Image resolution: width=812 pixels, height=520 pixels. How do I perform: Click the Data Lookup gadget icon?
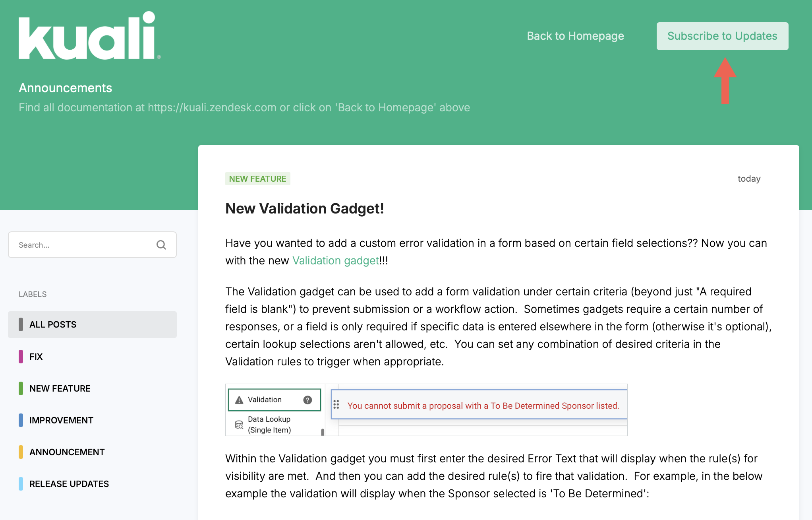click(239, 425)
